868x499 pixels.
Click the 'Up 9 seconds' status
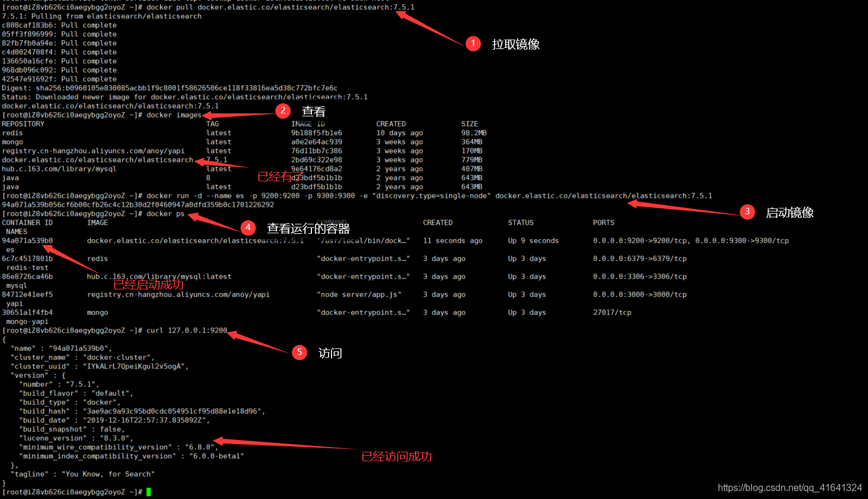(534, 240)
